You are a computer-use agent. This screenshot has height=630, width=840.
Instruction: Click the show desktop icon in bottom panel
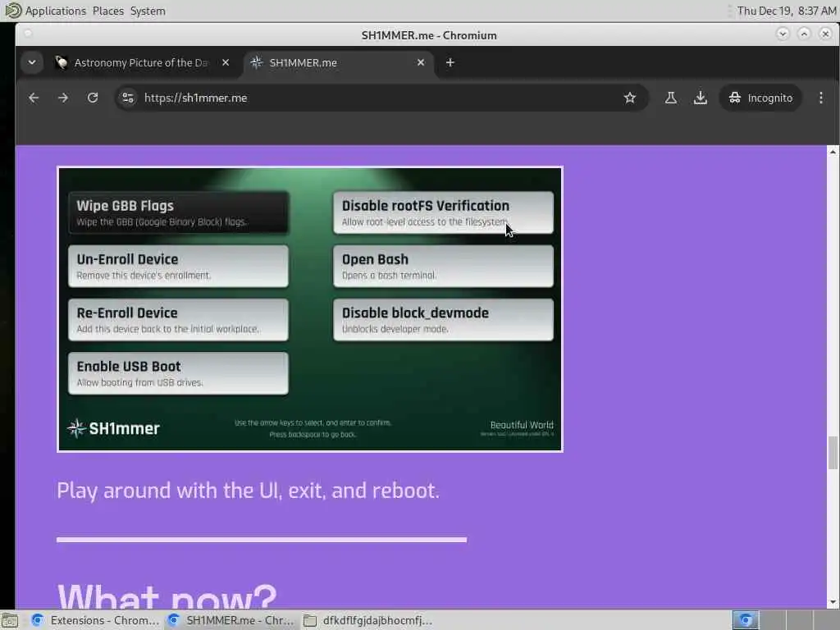(10, 621)
